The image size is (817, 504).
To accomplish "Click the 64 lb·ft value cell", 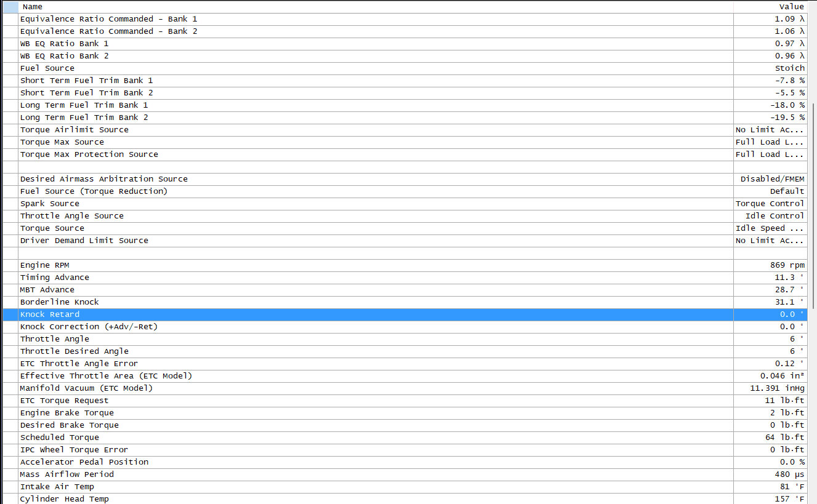I will 770,438.
